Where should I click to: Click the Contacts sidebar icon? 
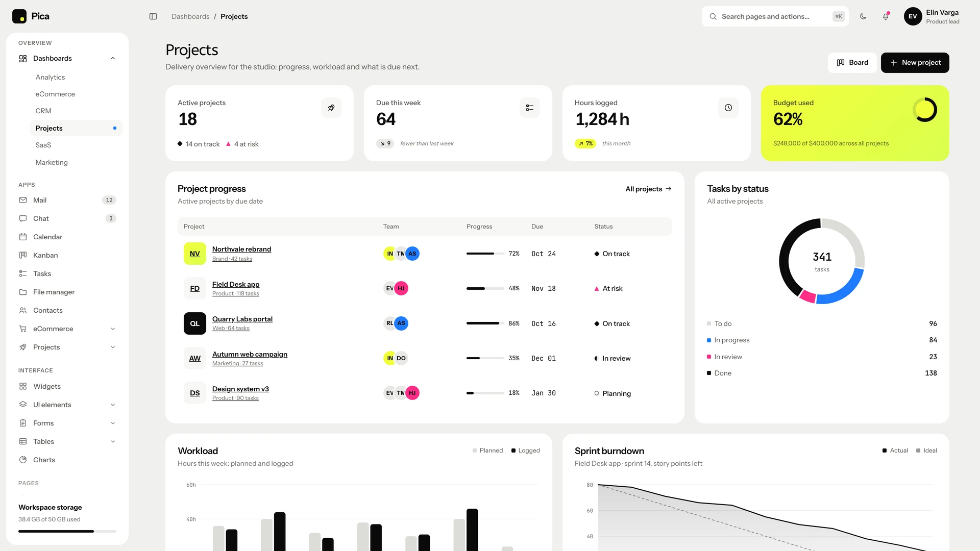(x=23, y=310)
